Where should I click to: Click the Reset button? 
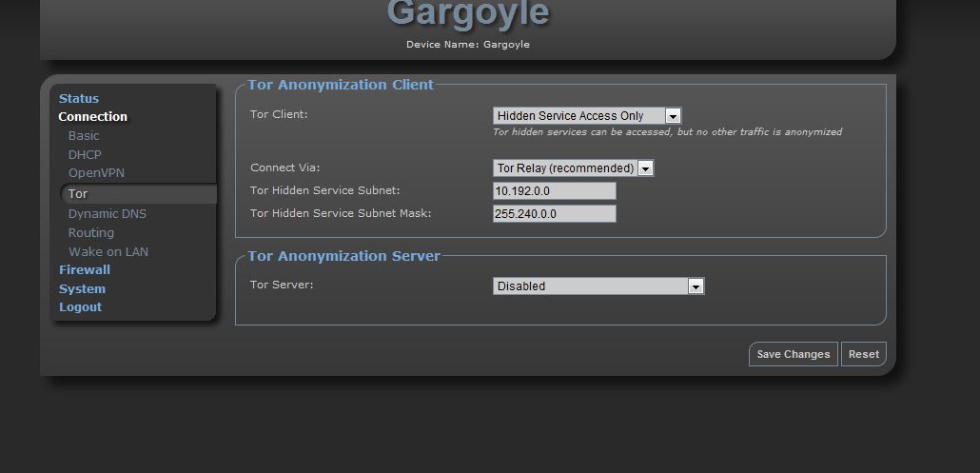click(864, 354)
